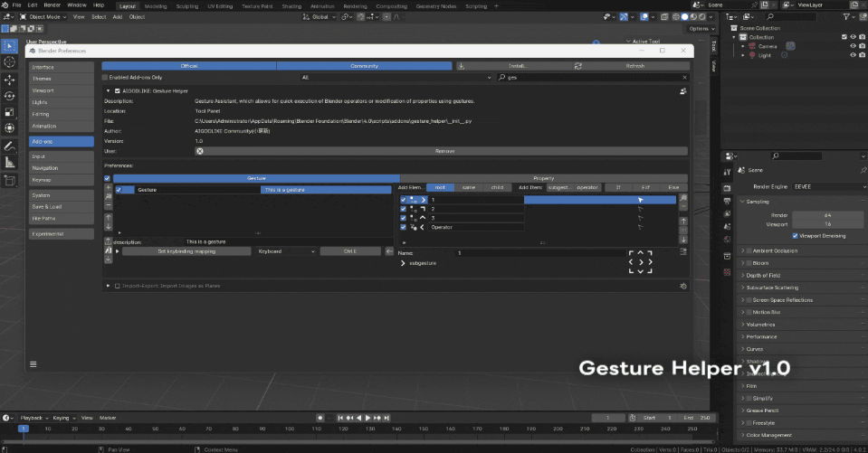This screenshot has height=453, width=868.
Task: Click the upward direction arrow in gesture grid
Action: pyautogui.click(x=641, y=253)
